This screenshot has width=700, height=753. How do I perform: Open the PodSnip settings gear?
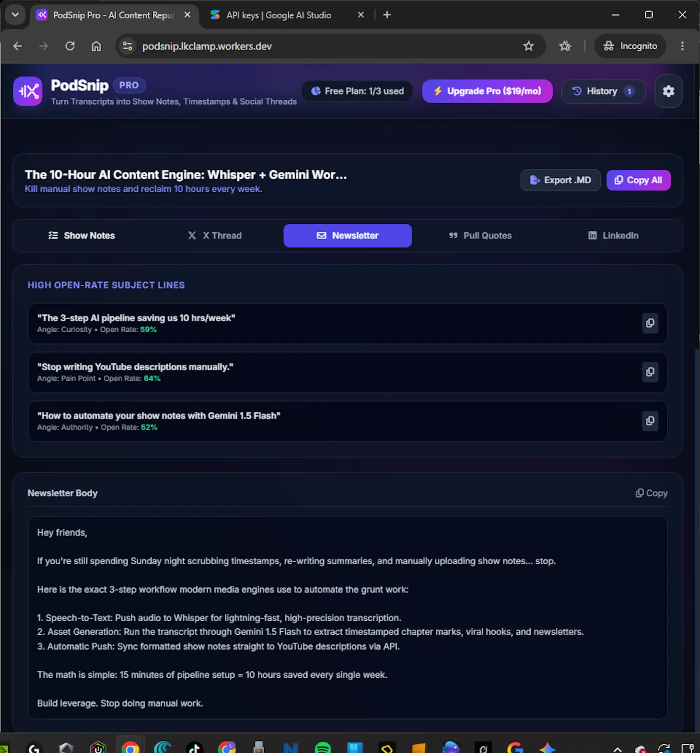(668, 91)
